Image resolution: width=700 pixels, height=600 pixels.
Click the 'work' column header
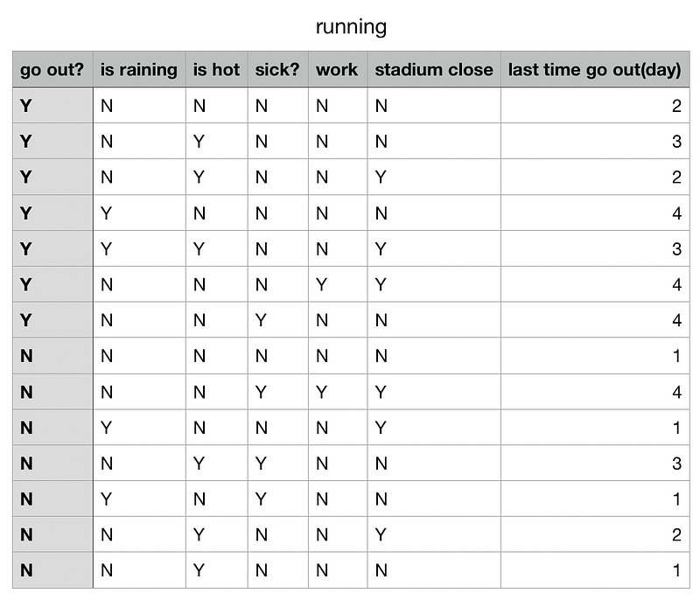[x=337, y=70]
